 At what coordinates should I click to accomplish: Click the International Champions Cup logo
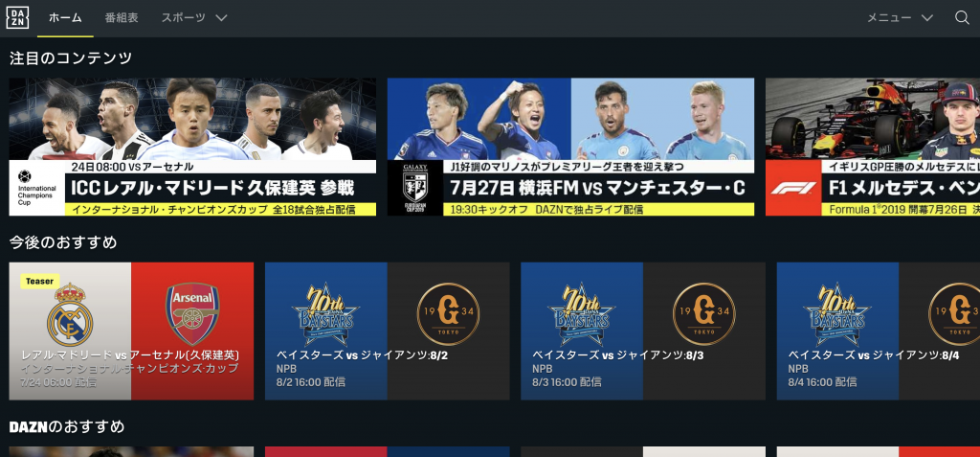(x=36, y=188)
